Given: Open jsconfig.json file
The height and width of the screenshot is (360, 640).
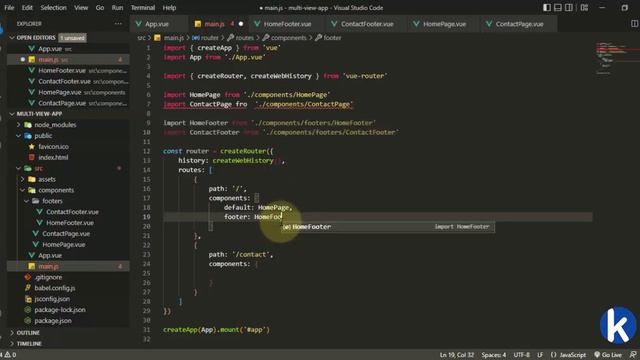Looking at the screenshot, I should (52, 299).
